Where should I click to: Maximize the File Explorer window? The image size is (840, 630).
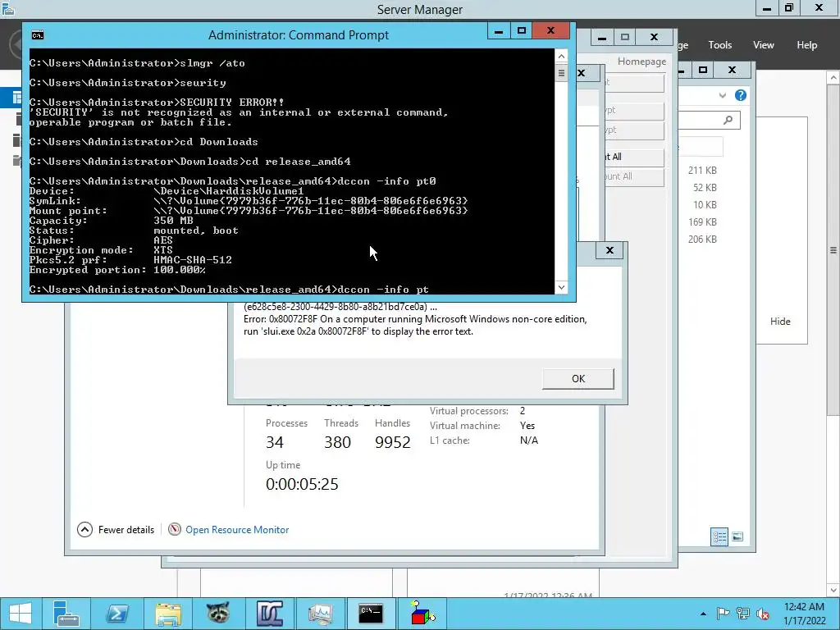703,70
